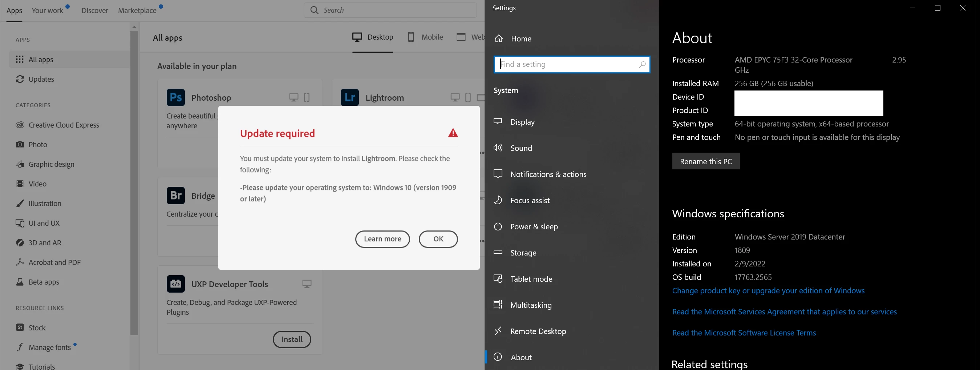The width and height of the screenshot is (980, 370).
Task: Click the Manage fonts icon
Action: [x=20, y=347]
